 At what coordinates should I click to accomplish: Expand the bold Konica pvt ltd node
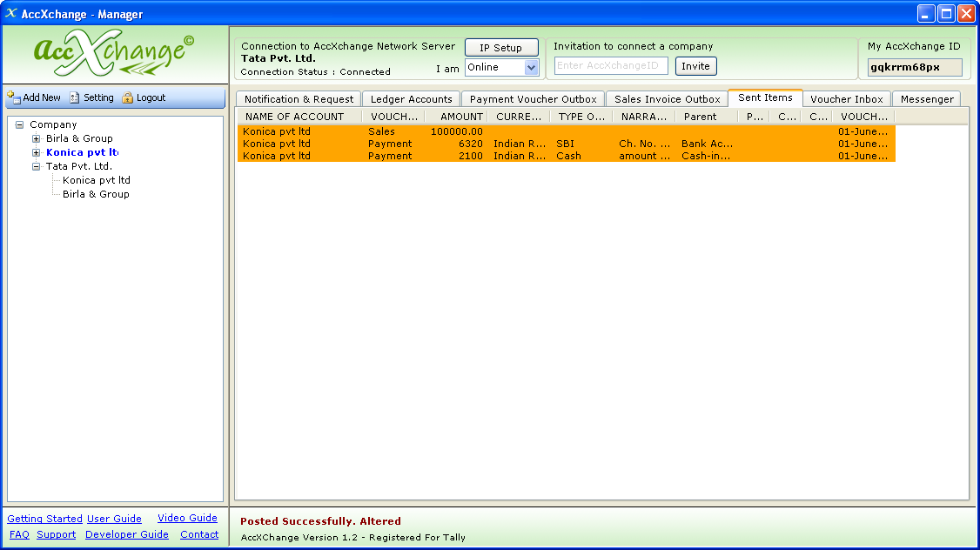(x=37, y=152)
